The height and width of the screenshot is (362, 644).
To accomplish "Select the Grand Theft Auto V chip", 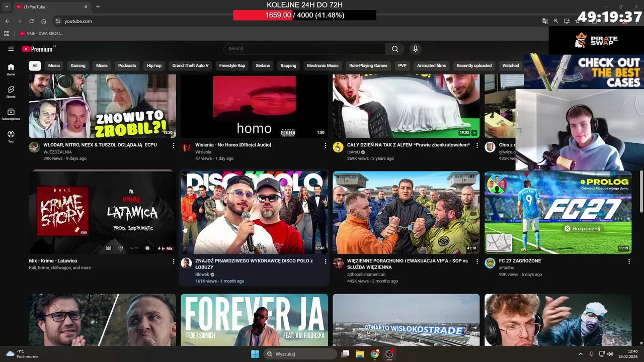I will point(190,65).
